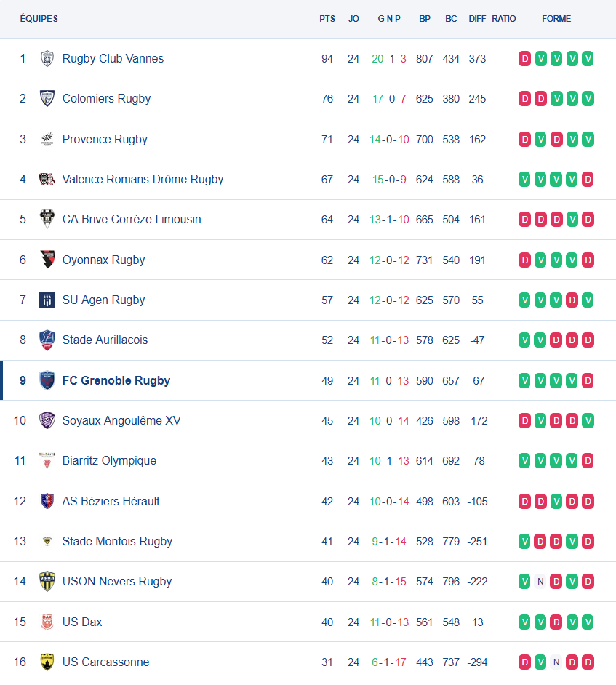Screen dimensions: 616x685
Task: Click Rugby Club Vannes' red D form badge
Action: click(524, 59)
